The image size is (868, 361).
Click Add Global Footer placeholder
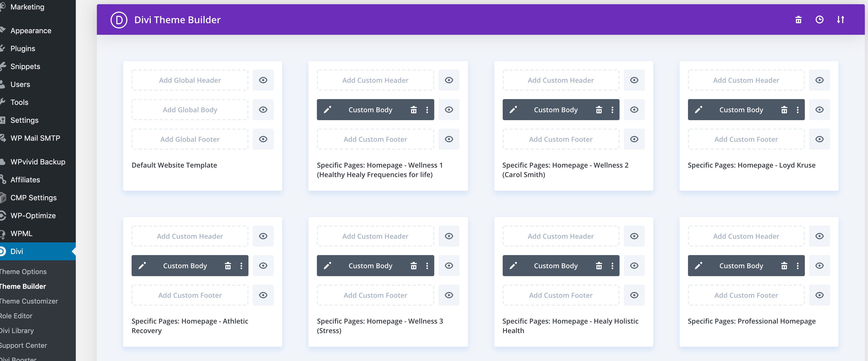[x=190, y=139]
